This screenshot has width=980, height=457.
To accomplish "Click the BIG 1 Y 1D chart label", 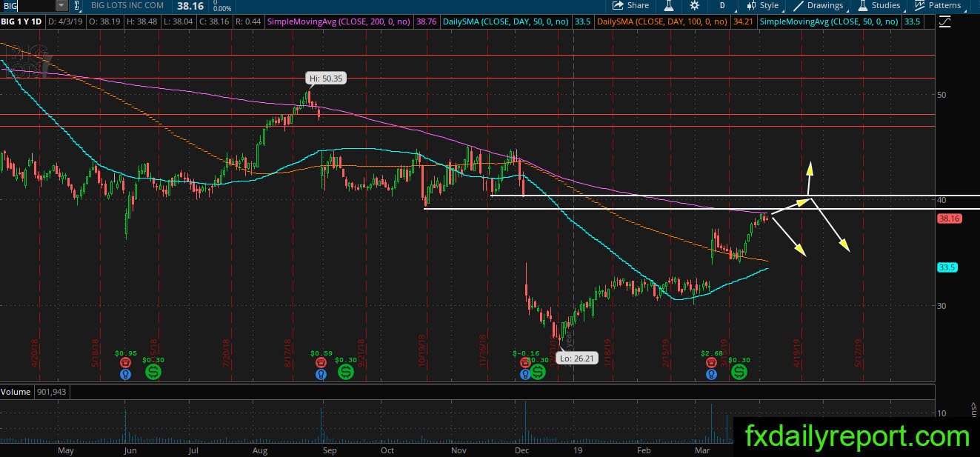I will (x=22, y=21).
